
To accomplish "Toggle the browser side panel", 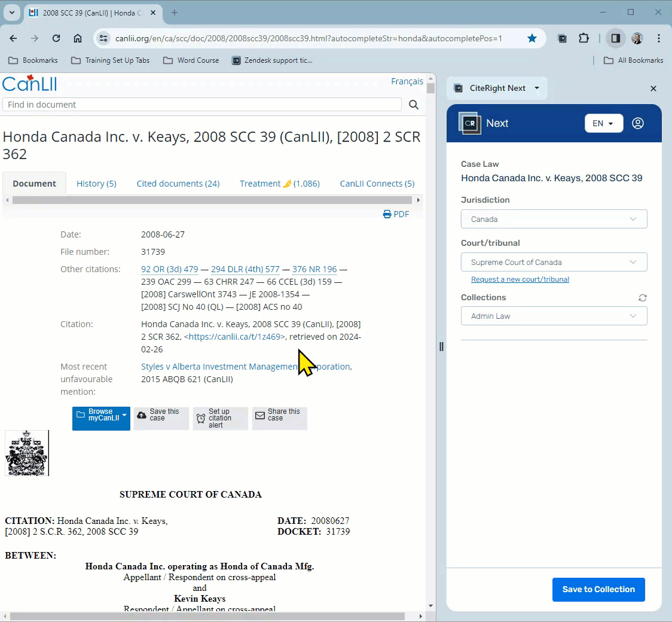I will point(615,39).
